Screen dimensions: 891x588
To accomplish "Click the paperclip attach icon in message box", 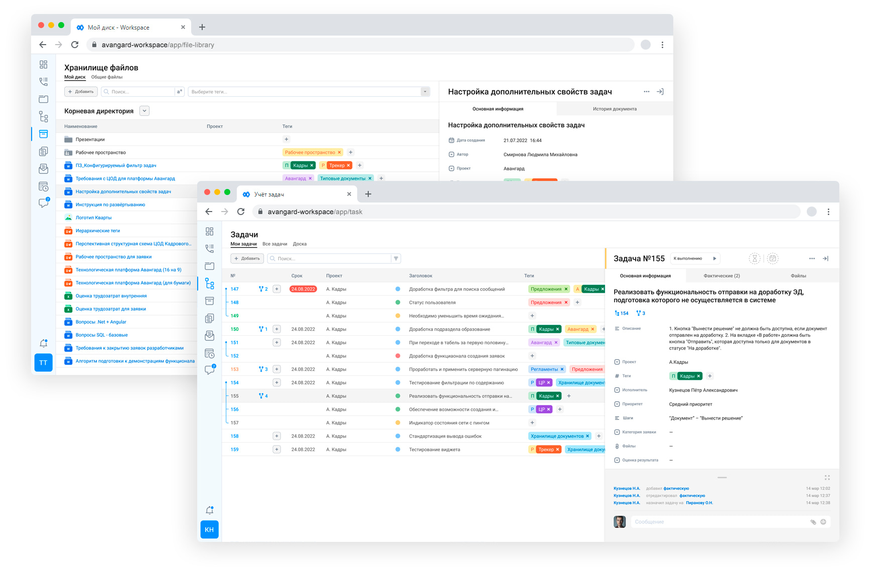I will 813,522.
